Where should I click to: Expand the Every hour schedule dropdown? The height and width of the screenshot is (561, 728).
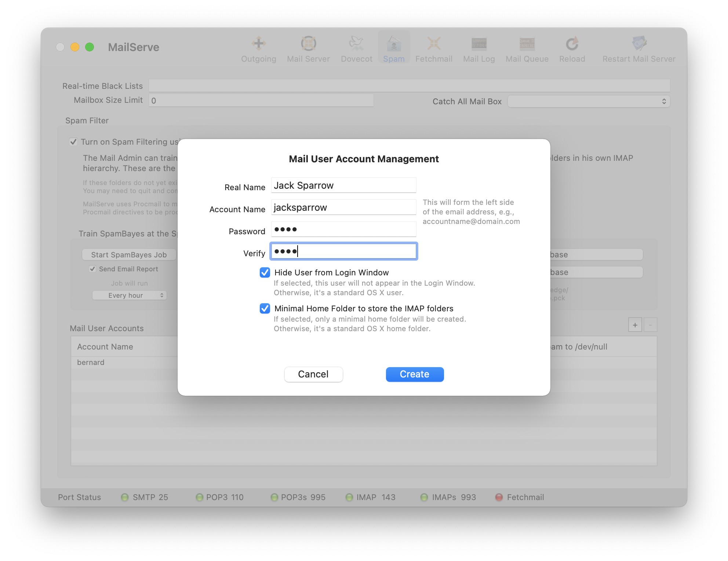(129, 296)
